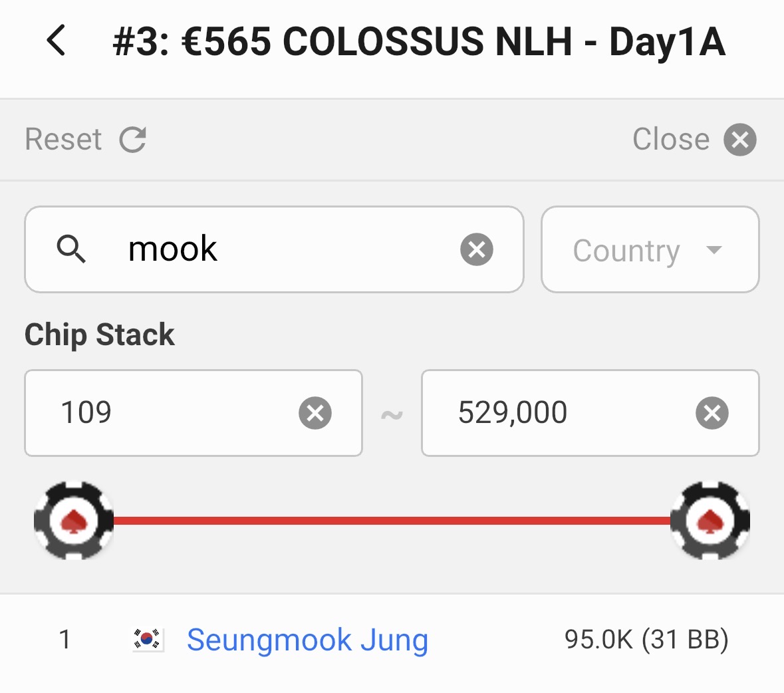Clear the minimum chip stack value
The height and width of the screenshot is (693, 784).
tap(315, 413)
